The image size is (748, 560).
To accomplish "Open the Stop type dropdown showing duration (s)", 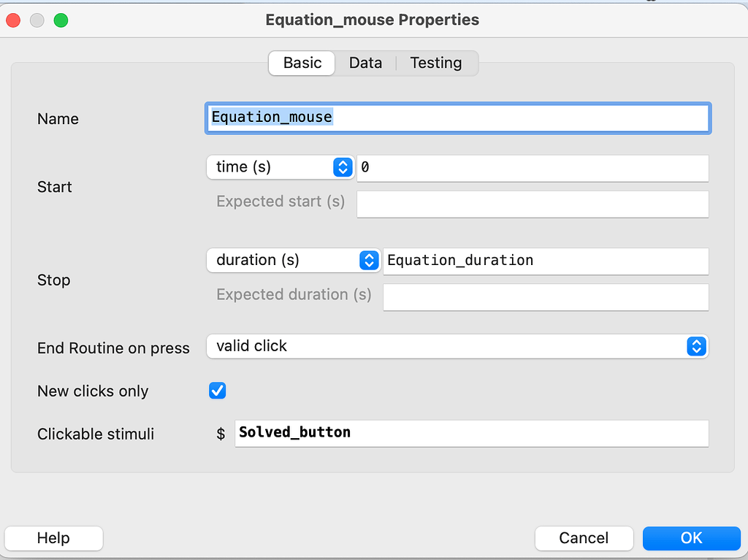I will click(292, 261).
